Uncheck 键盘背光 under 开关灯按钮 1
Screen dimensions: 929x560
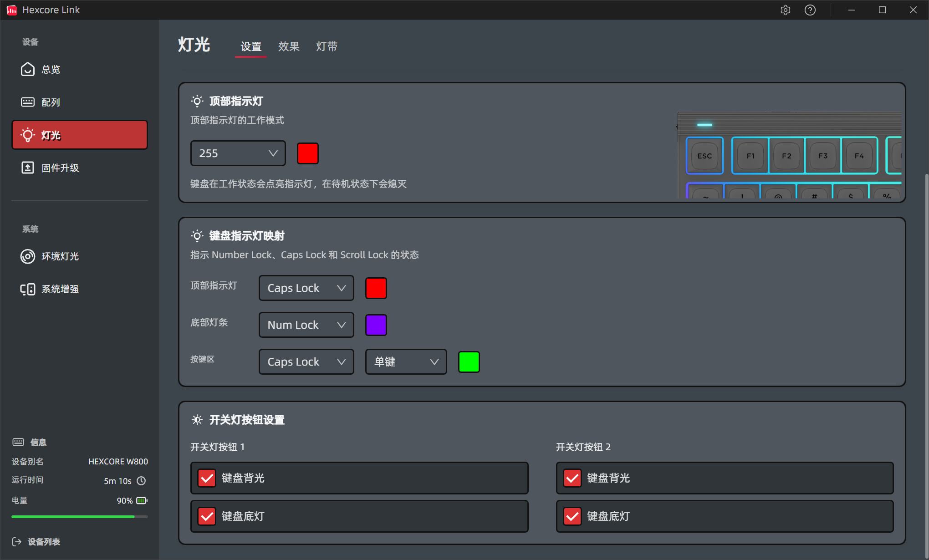pos(207,478)
